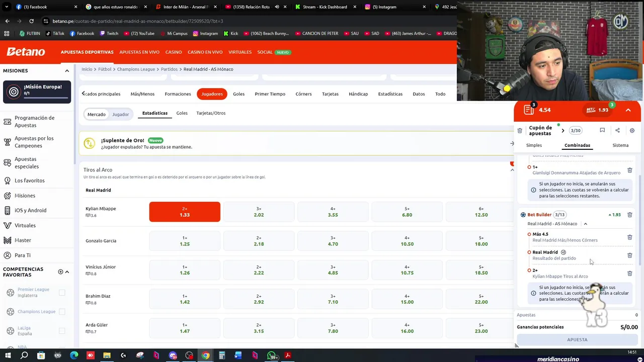Select Brahim Diaz 1+ odds 1.42
This screenshot has height=362, width=644.
pyautogui.click(x=185, y=299)
